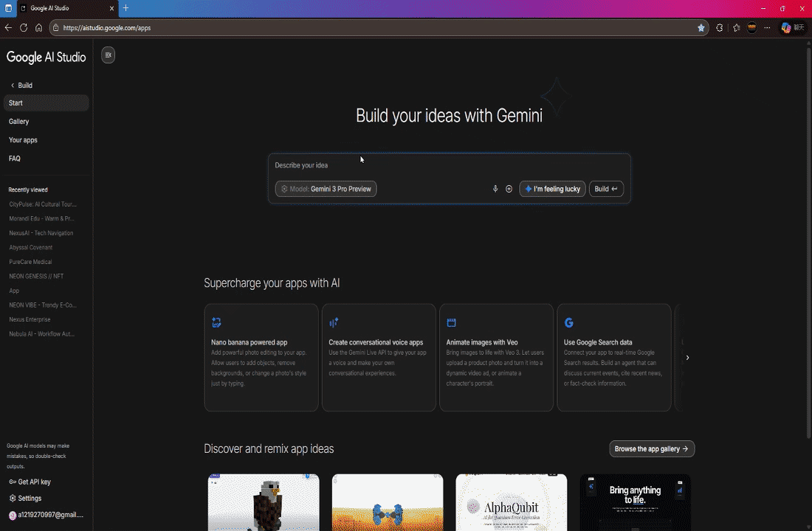The image size is (812, 531).
Task: Open recent app Morandi Edu - Warm
Action: pyautogui.click(x=41, y=219)
